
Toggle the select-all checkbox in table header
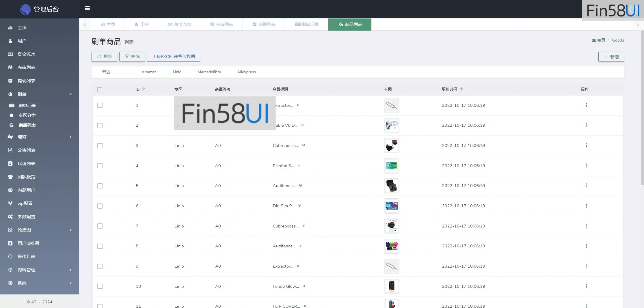click(100, 90)
